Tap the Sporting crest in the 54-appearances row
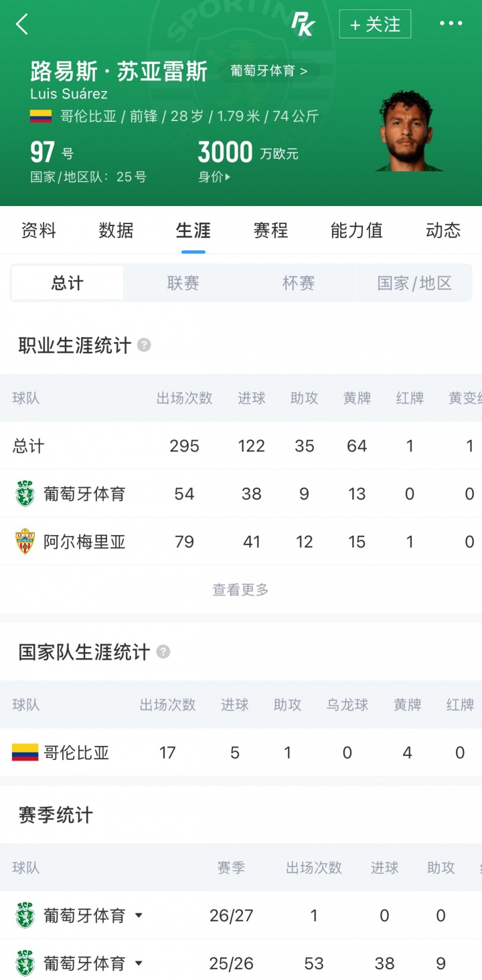Viewport: 482px width, 980px height. coord(25,494)
